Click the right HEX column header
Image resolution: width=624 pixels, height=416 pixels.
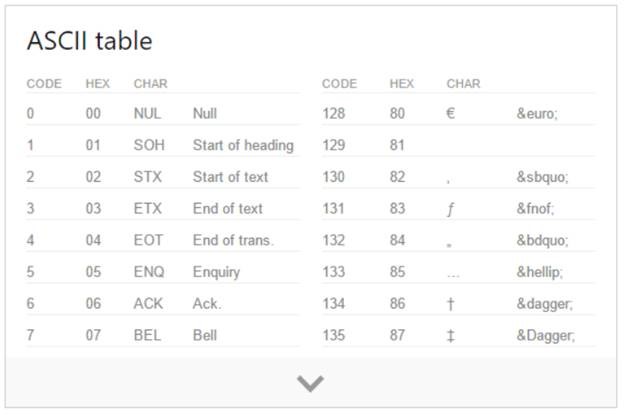click(x=402, y=84)
